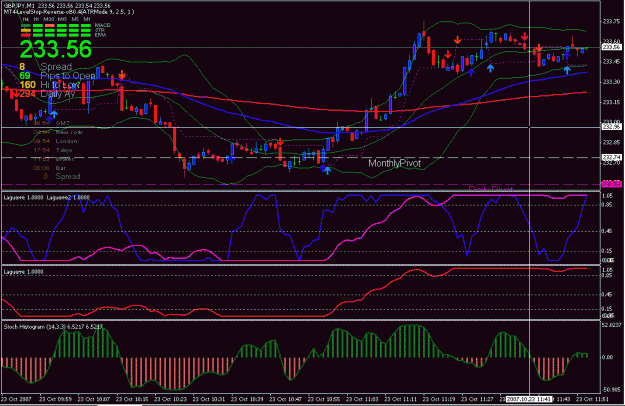The width and height of the screenshot is (625, 406).
Task: Click the 232.74 monthly pivot price tag
Action: click(612, 157)
